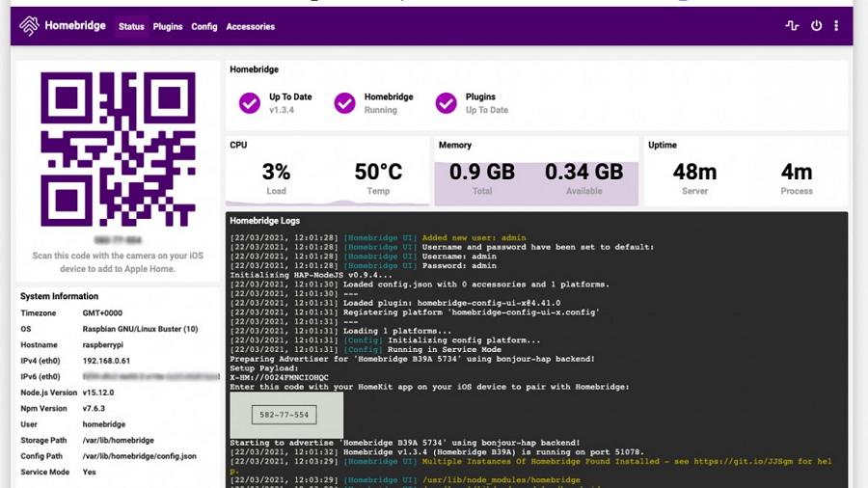Open the Accessories tab

tap(251, 27)
